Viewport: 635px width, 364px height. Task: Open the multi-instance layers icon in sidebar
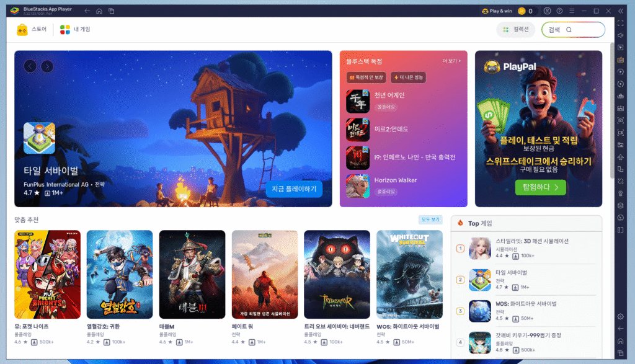621,205
